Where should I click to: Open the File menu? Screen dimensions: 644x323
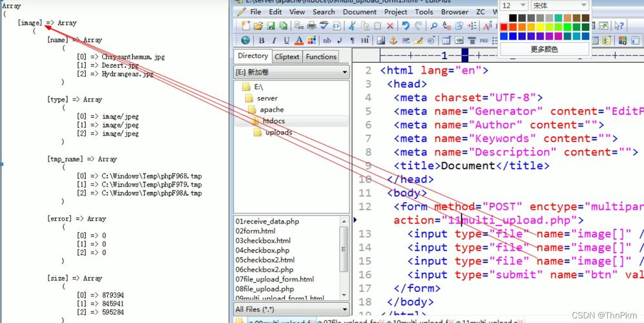[x=255, y=12]
